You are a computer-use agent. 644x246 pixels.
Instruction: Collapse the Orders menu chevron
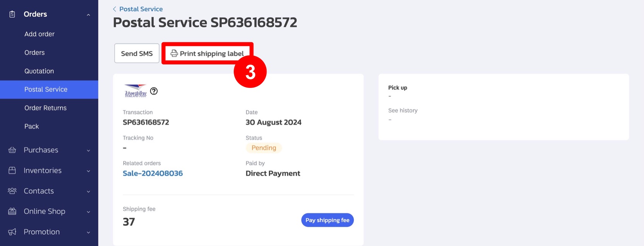pos(88,15)
